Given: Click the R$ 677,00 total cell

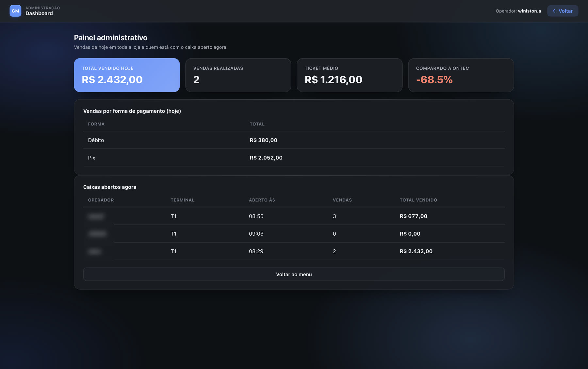Looking at the screenshot, I should (413, 216).
